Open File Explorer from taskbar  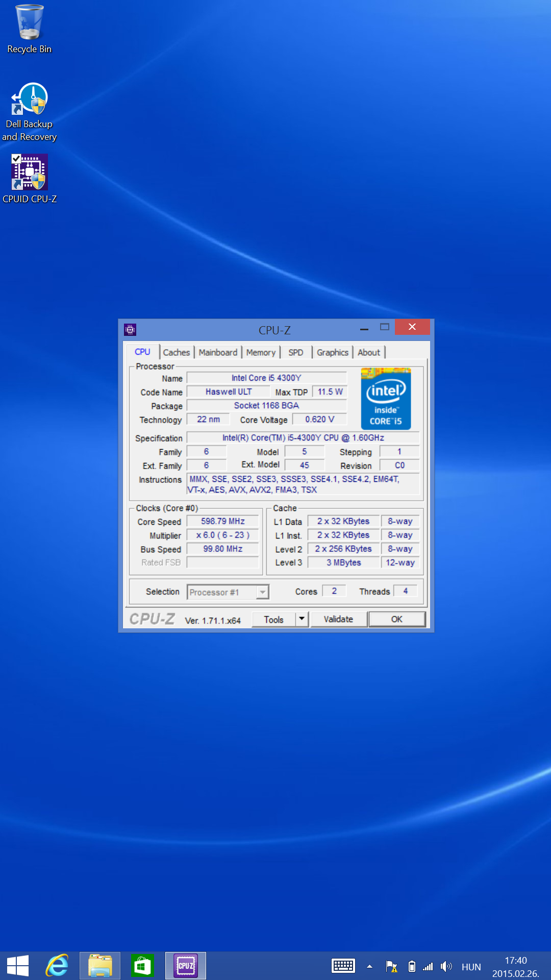(100, 966)
